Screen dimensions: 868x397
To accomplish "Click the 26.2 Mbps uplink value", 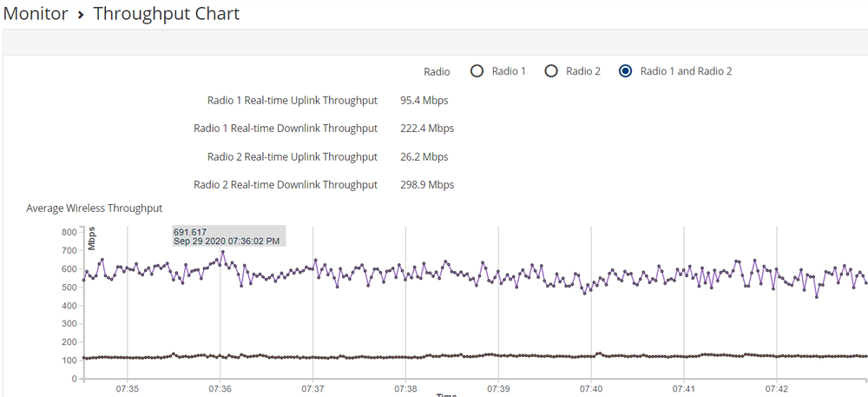I will pyautogui.click(x=424, y=156).
